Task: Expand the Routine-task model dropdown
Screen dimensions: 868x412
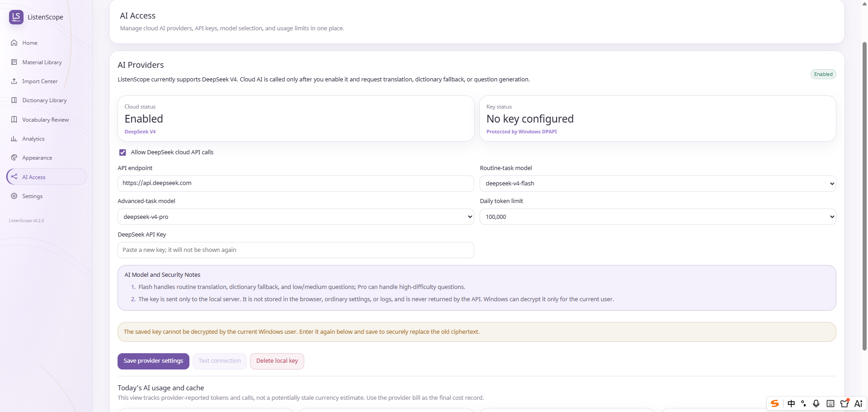Action: [658, 184]
